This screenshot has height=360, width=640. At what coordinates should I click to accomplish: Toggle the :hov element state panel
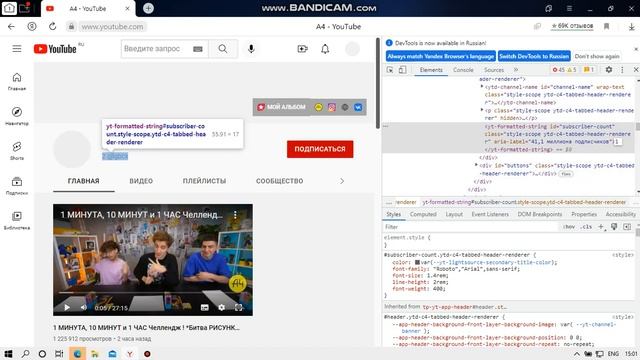pyautogui.click(x=569, y=227)
